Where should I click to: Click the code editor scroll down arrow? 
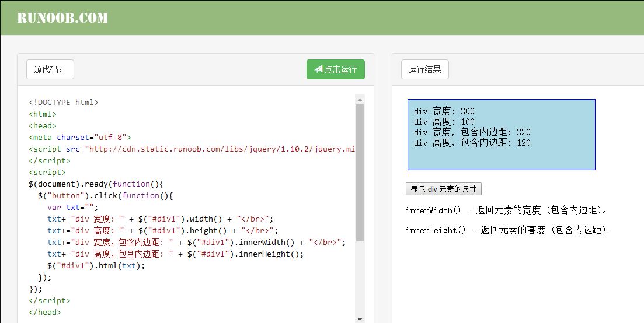[x=360, y=319]
